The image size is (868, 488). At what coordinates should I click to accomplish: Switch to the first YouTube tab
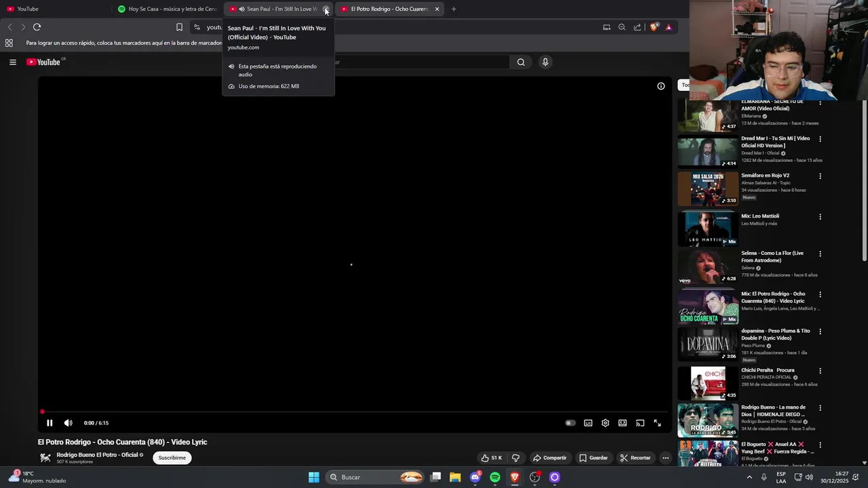pos(56,9)
